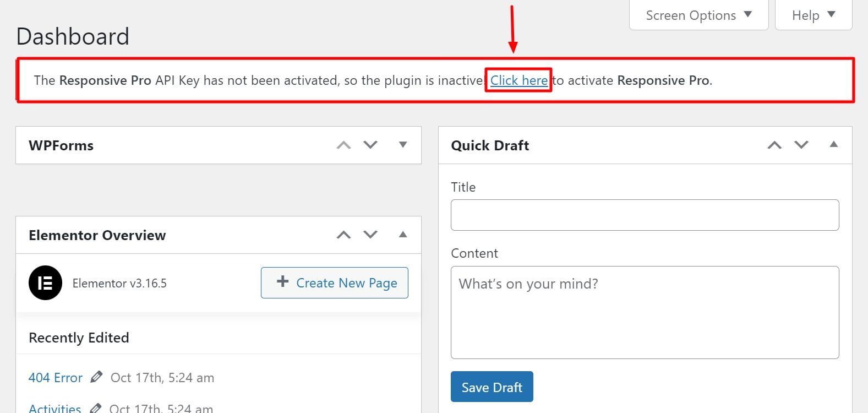Move Elementor Overview widget up
868x413 pixels.
[x=343, y=235]
